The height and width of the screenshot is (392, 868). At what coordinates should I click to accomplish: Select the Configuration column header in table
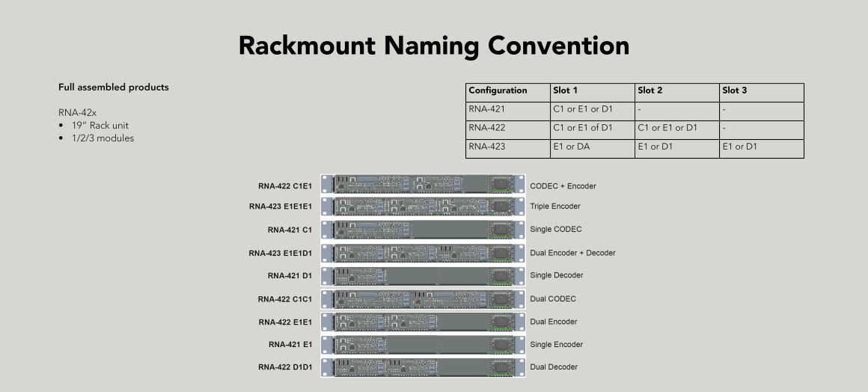498,91
